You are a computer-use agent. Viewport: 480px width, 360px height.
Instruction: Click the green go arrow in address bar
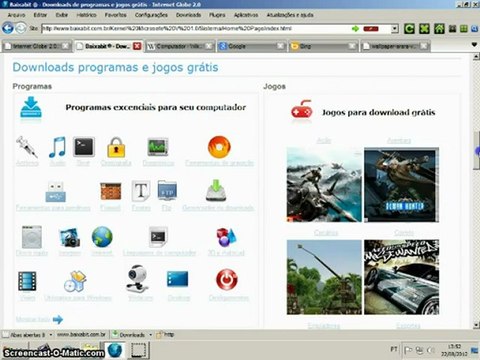pyautogui.click(x=355, y=29)
